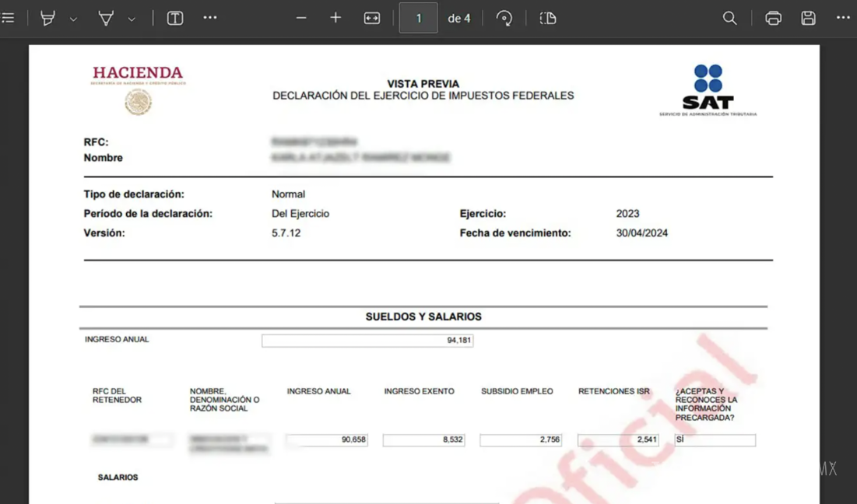Toggle the page view layout

coord(548,18)
